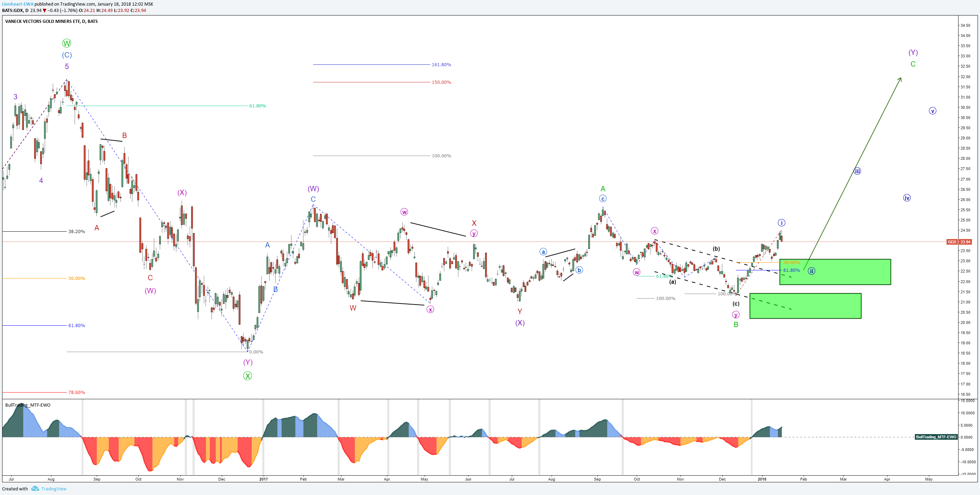Select the magenta (X) label near November 2016
Image resolution: width=980 pixels, height=495 pixels.
click(x=182, y=193)
